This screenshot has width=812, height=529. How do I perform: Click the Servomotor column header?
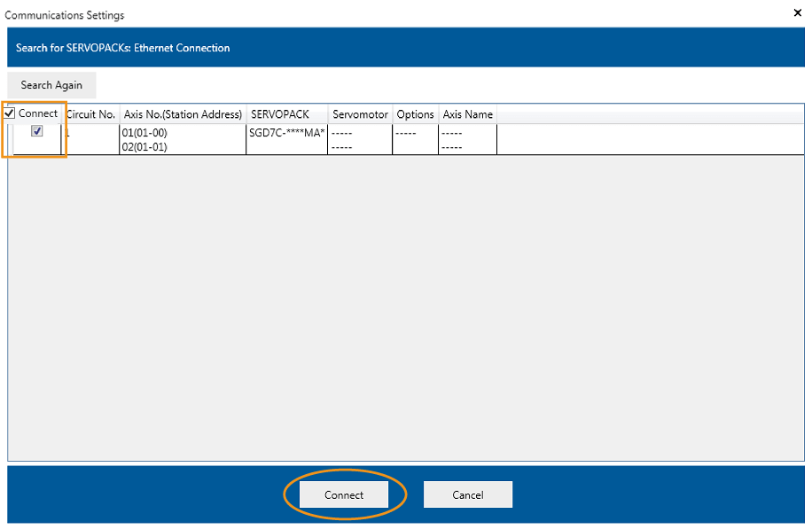pos(360,114)
